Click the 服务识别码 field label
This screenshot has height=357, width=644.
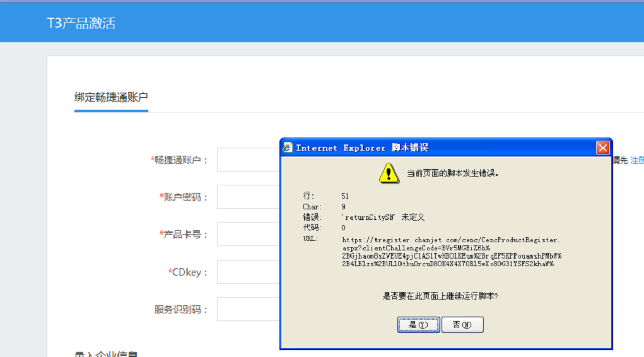click(181, 309)
